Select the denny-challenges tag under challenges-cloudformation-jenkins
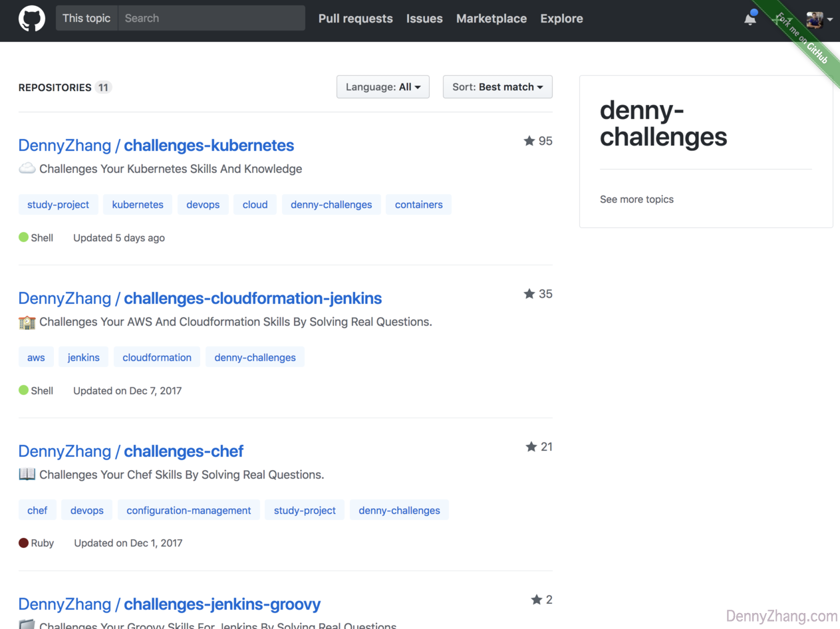840x629 pixels. click(x=255, y=358)
